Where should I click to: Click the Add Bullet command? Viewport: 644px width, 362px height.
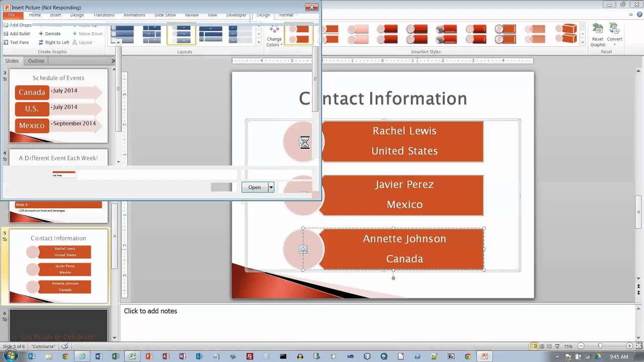(17, 34)
